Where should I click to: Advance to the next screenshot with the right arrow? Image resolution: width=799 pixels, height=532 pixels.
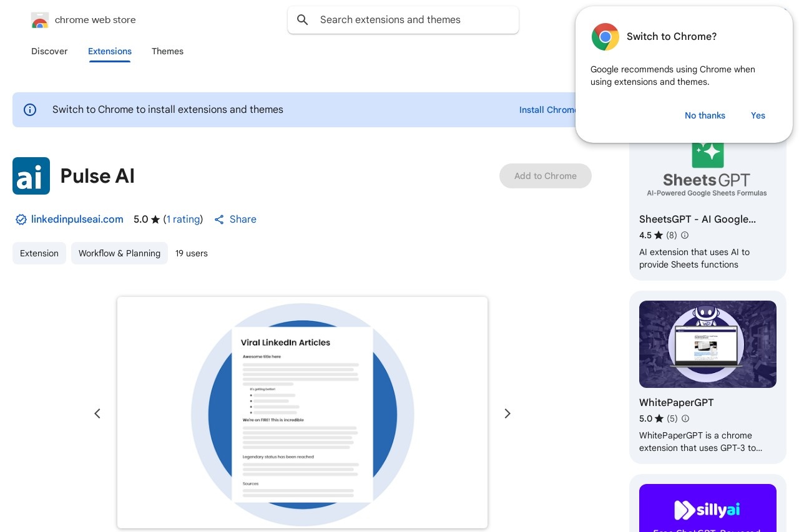point(507,414)
